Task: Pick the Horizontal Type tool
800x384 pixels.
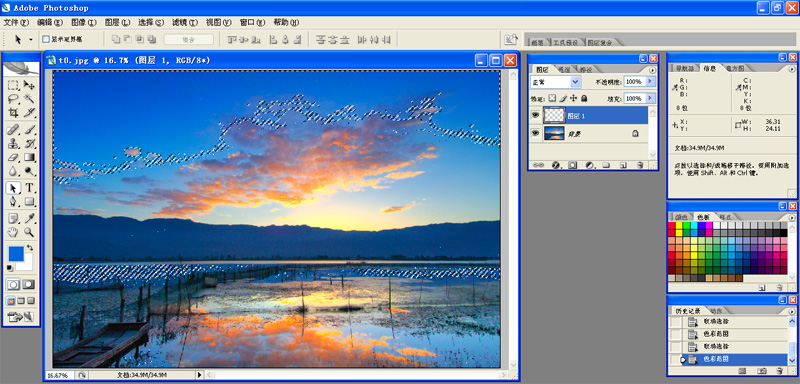Action: [29, 188]
